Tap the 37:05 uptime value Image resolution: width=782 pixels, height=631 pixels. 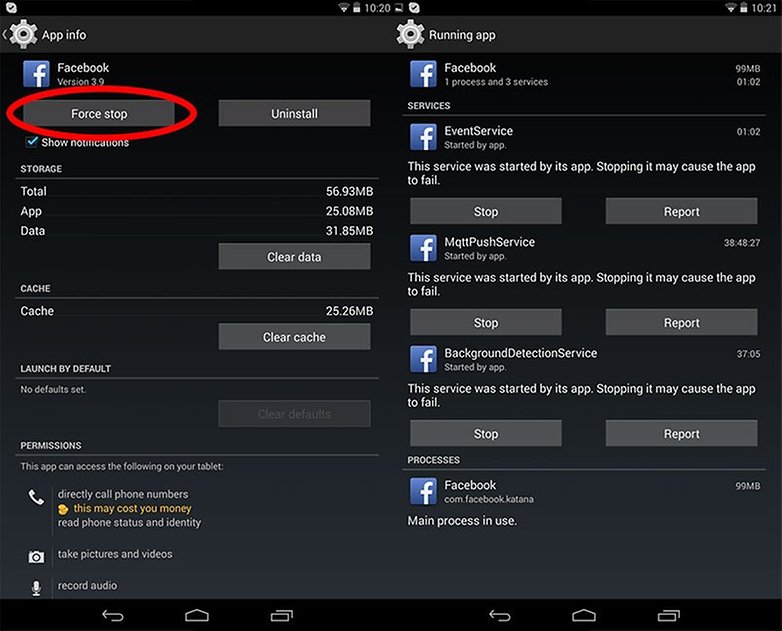click(749, 354)
